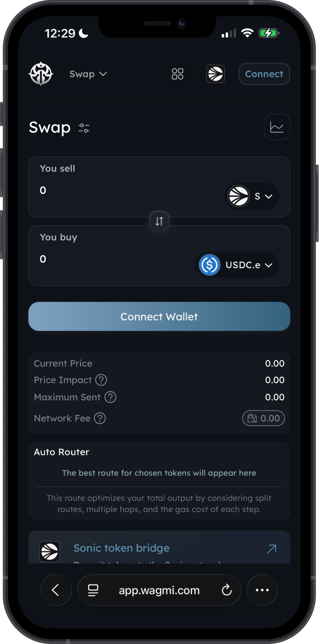This screenshot has height=644, width=319.
Task: Open swap settings sliders icon
Action: pyautogui.click(x=84, y=128)
